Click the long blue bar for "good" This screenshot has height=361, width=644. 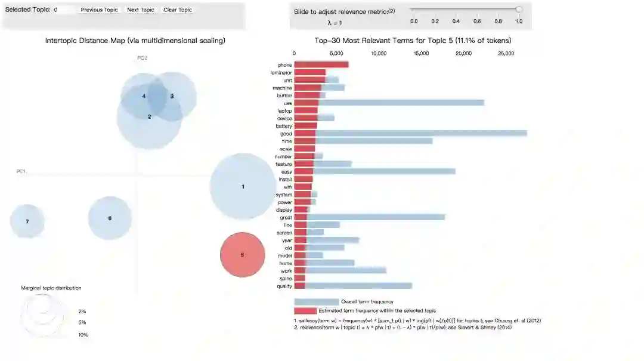pyautogui.click(x=417, y=134)
